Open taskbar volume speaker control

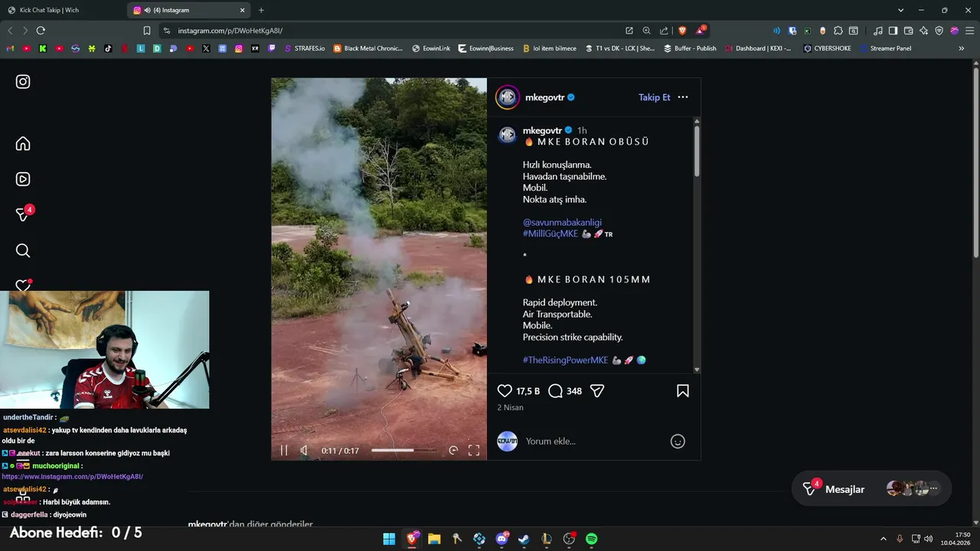click(x=929, y=539)
